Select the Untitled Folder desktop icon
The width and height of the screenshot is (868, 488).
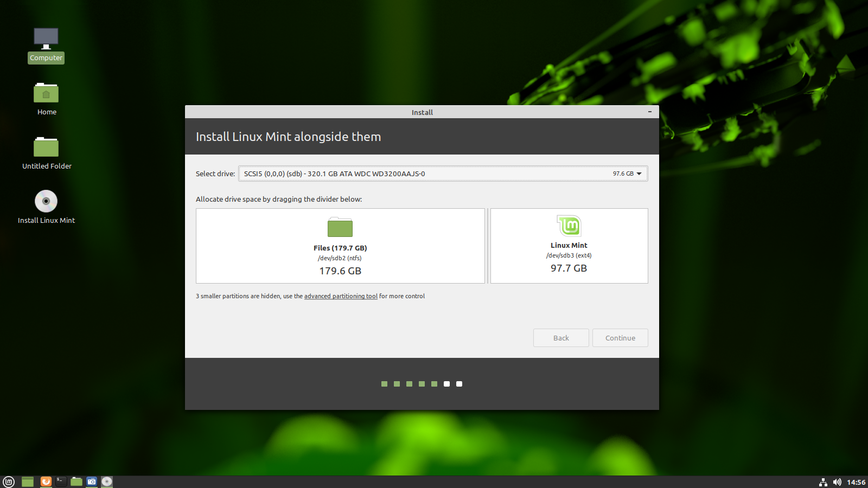point(47,154)
